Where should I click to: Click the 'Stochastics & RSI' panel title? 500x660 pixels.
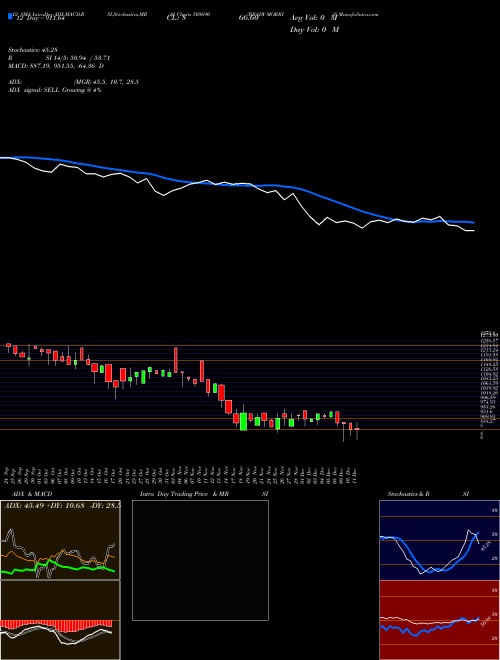pyautogui.click(x=428, y=494)
